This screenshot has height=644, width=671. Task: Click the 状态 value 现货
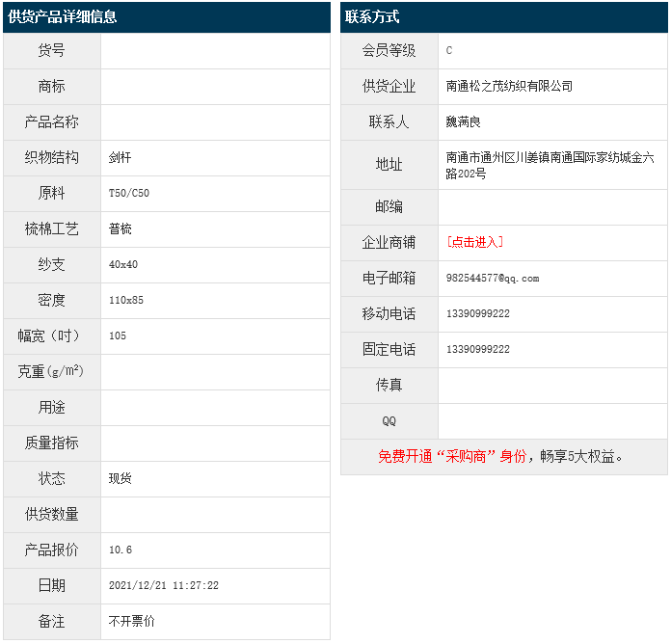(x=121, y=478)
